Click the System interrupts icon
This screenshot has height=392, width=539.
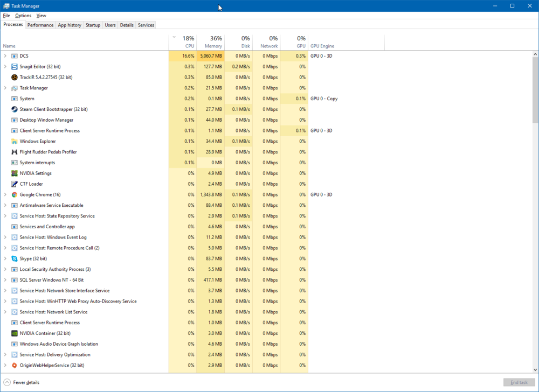pyautogui.click(x=15, y=163)
